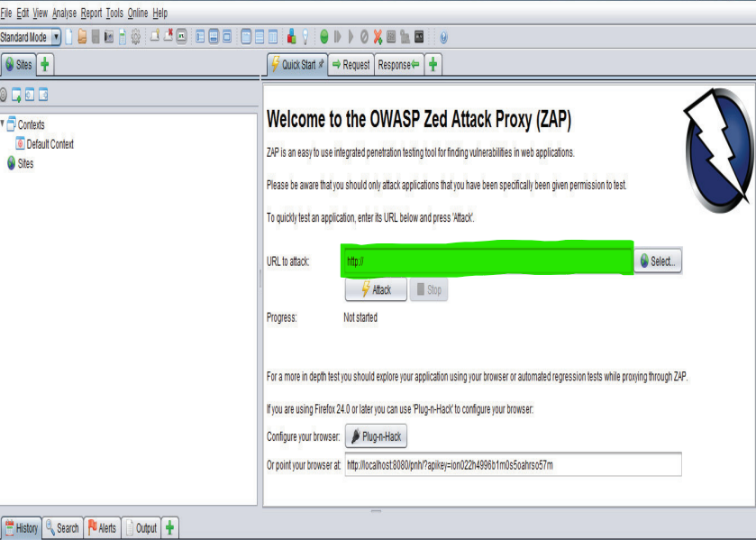This screenshot has height=540, width=756.
Task: Click Import Context icon in Sites panel
Action: pyautogui.click(x=30, y=95)
